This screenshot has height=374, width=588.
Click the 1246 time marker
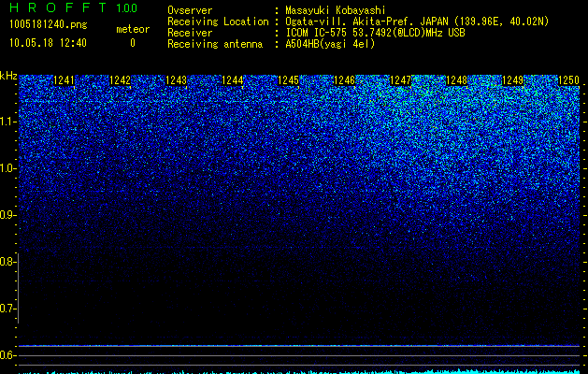click(x=344, y=80)
